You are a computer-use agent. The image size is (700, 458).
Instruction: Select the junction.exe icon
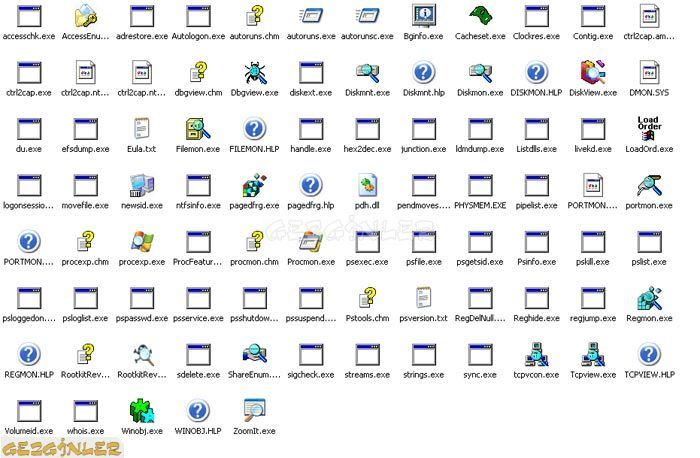click(x=424, y=129)
